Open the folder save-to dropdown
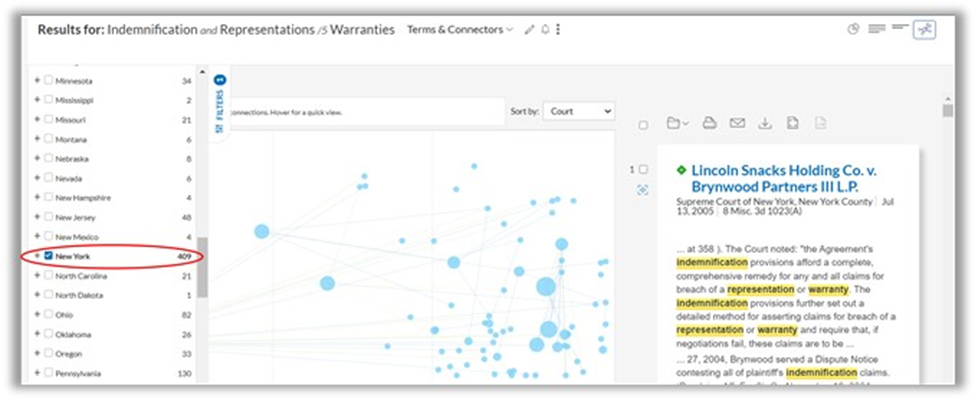Image resolution: width=975 pixels, height=399 pixels. [x=677, y=123]
